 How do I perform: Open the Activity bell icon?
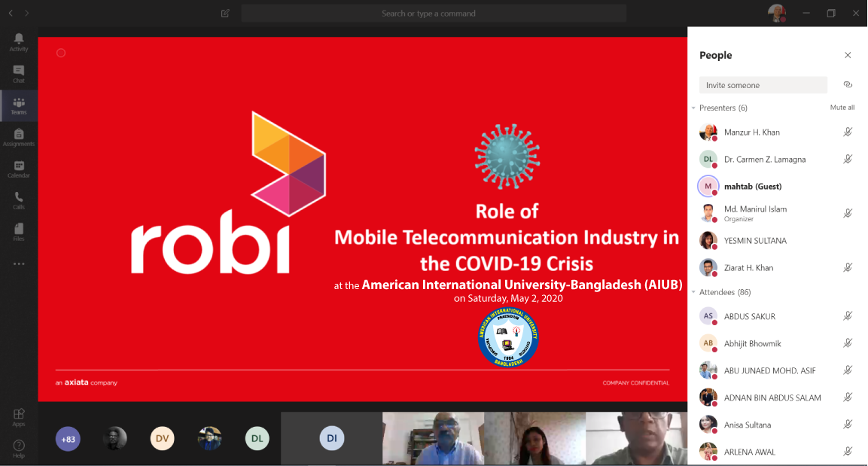(19, 42)
